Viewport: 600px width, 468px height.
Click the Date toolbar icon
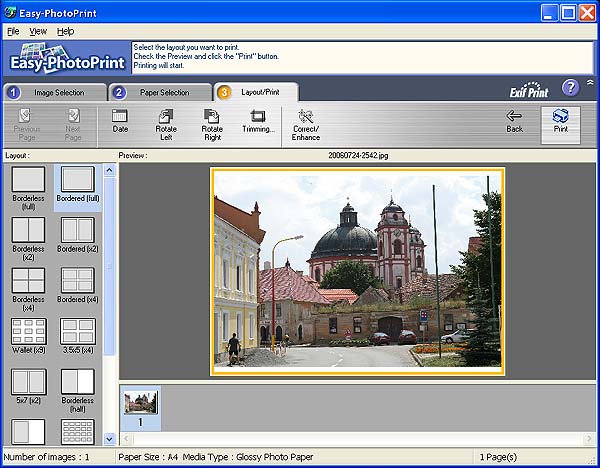click(x=120, y=123)
